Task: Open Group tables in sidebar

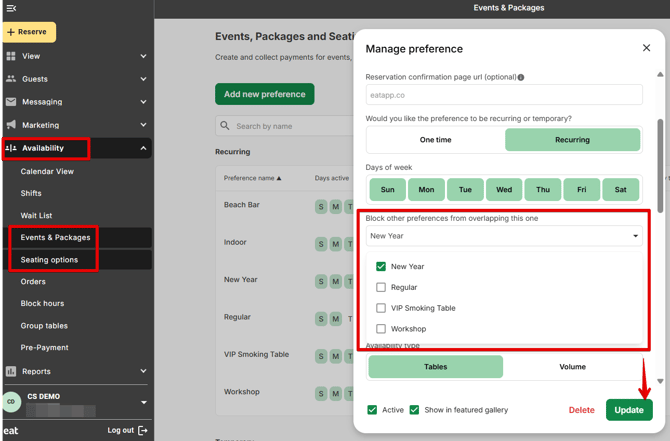Action: [44, 326]
